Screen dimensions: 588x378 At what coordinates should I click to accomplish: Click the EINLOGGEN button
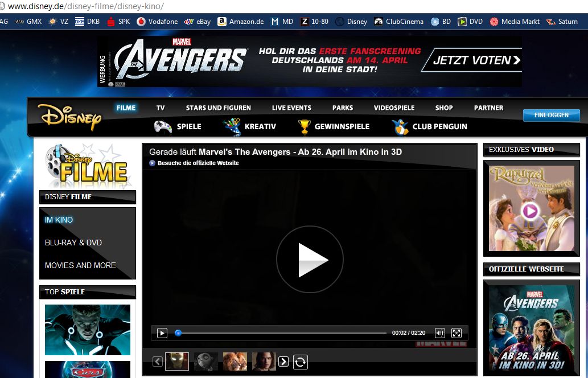click(x=551, y=115)
